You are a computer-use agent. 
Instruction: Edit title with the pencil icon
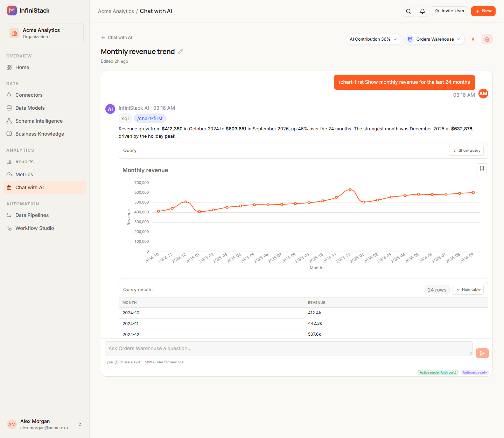(x=180, y=52)
